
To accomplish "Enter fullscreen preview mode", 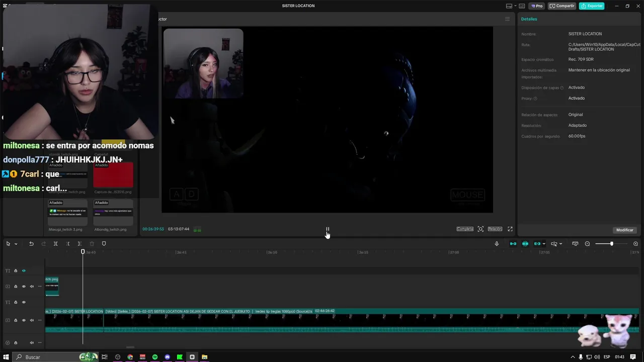I will pyautogui.click(x=510, y=229).
